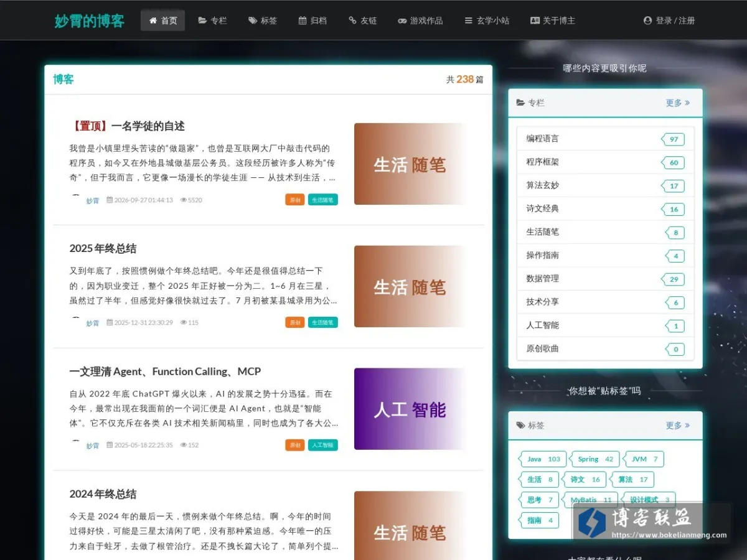Click 登录 / 注册 in the navbar

[x=669, y=21]
